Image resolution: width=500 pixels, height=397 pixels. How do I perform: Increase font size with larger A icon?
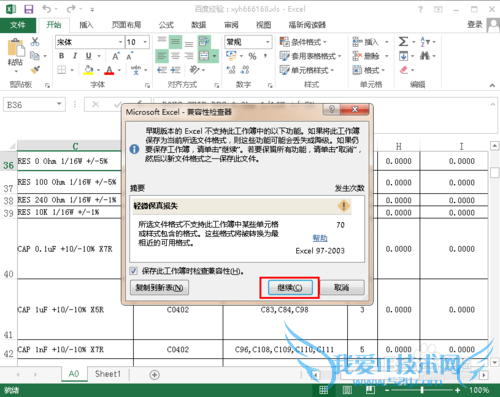[116, 56]
